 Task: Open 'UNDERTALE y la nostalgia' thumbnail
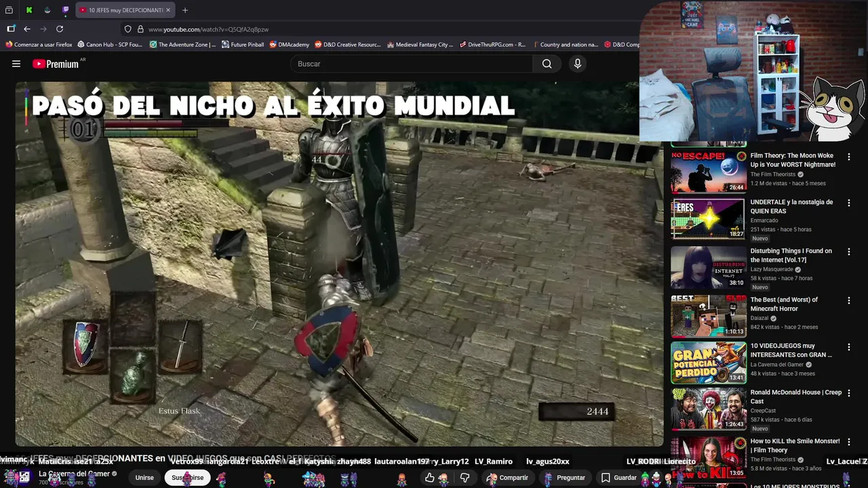coord(708,218)
